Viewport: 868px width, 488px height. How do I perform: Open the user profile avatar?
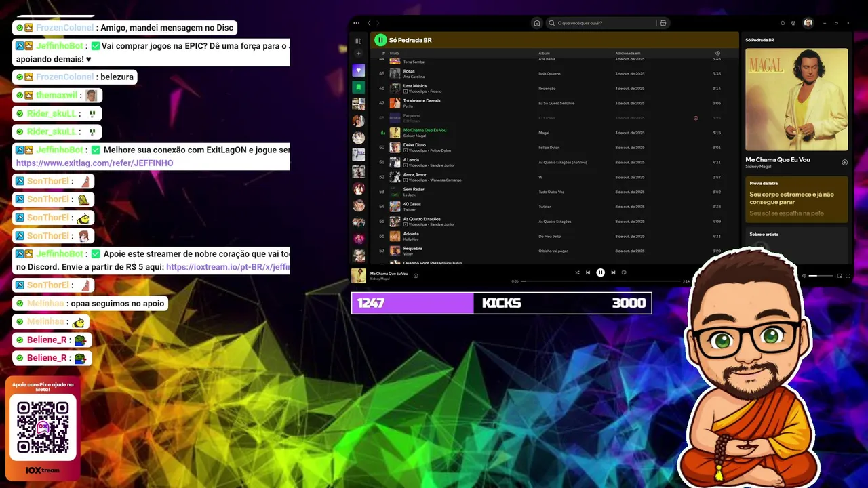pos(808,23)
